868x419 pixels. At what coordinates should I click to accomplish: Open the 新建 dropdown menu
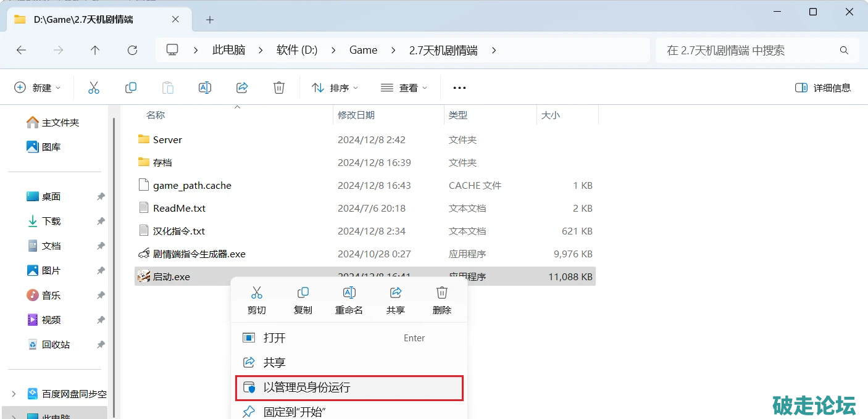[x=38, y=88]
